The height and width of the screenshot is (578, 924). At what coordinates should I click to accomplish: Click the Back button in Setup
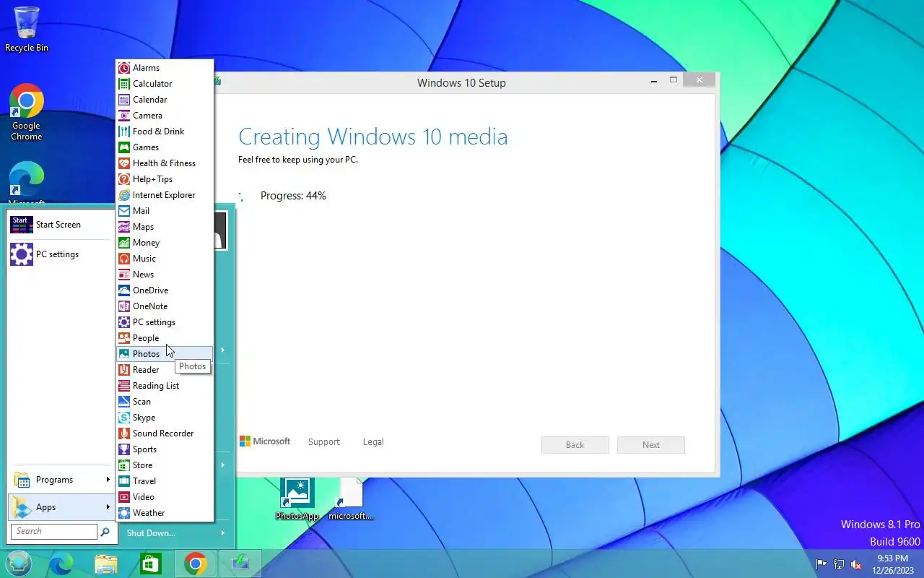tap(575, 445)
